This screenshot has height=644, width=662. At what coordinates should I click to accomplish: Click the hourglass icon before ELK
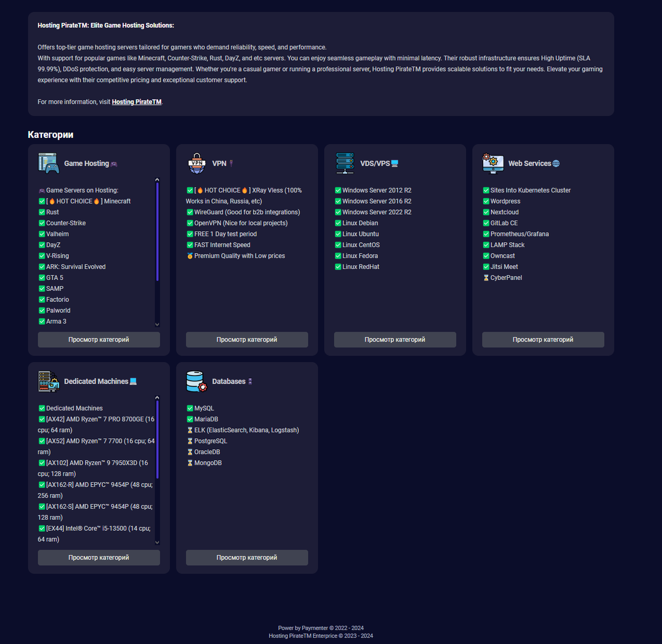(190, 430)
